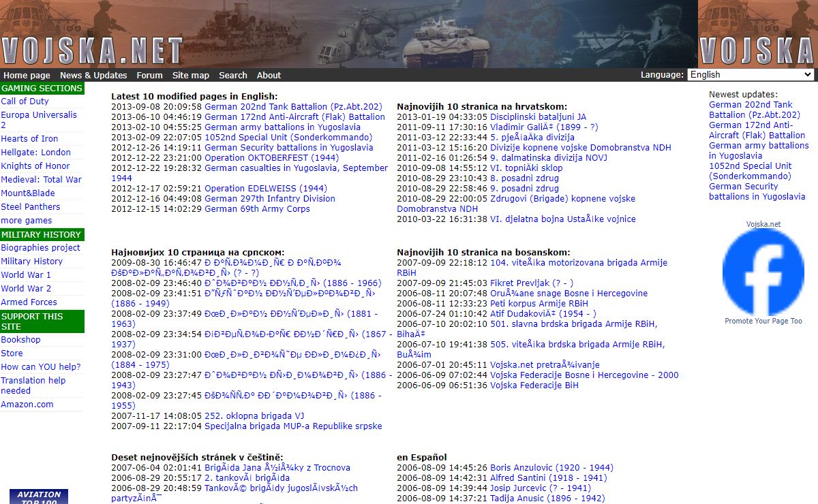Open Military History sidebar link
This screenshot has width=818, height=504.
tap(31, 262)
